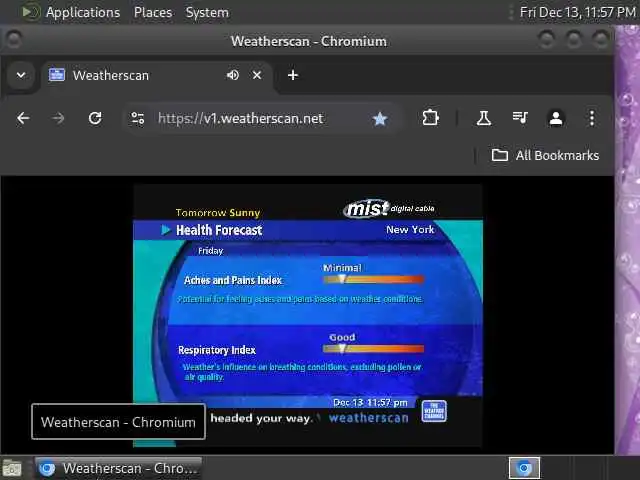Click the Weatherscan Chromium taskbar button
Image resolution: width=640 pixels, height=480 pixels.
coord(118,468)
